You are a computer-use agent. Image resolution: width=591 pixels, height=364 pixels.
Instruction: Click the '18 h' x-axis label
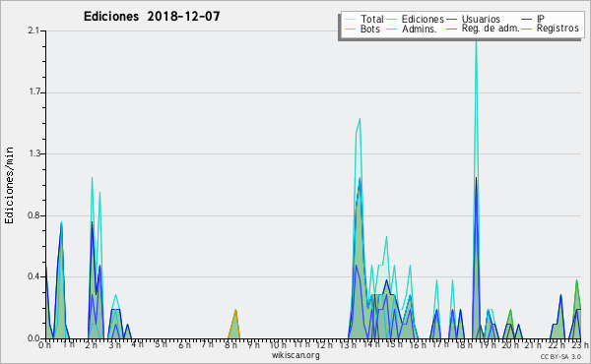click(464, 344)
